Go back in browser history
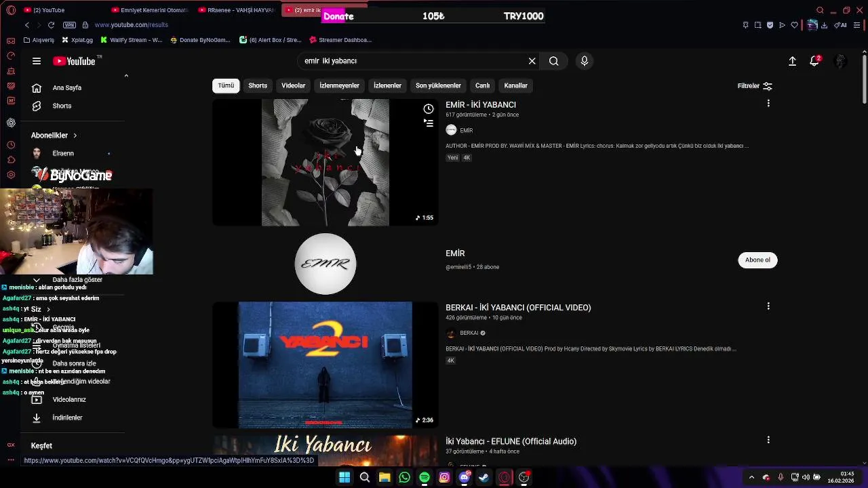 point(27,25)
